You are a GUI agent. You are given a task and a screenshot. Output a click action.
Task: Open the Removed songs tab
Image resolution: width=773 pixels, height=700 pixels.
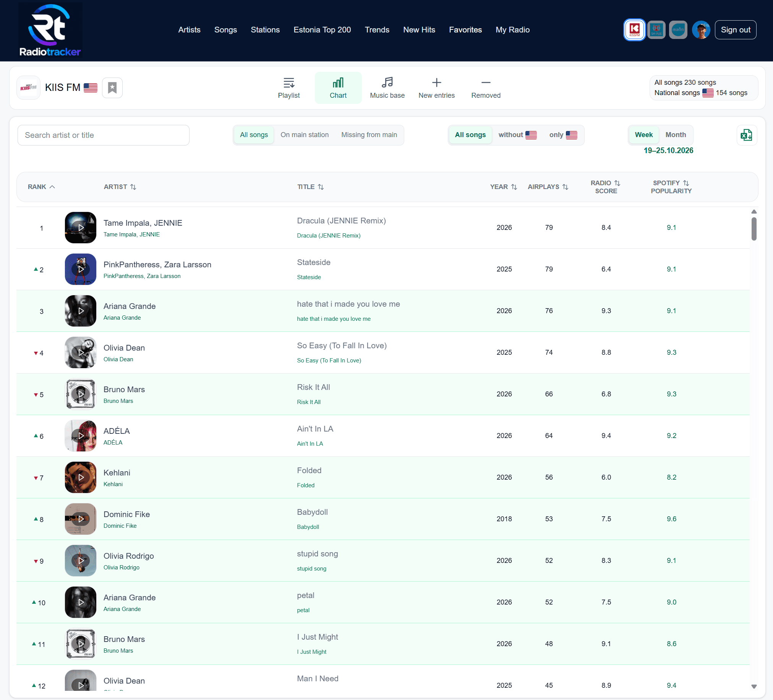click(486, 88)
